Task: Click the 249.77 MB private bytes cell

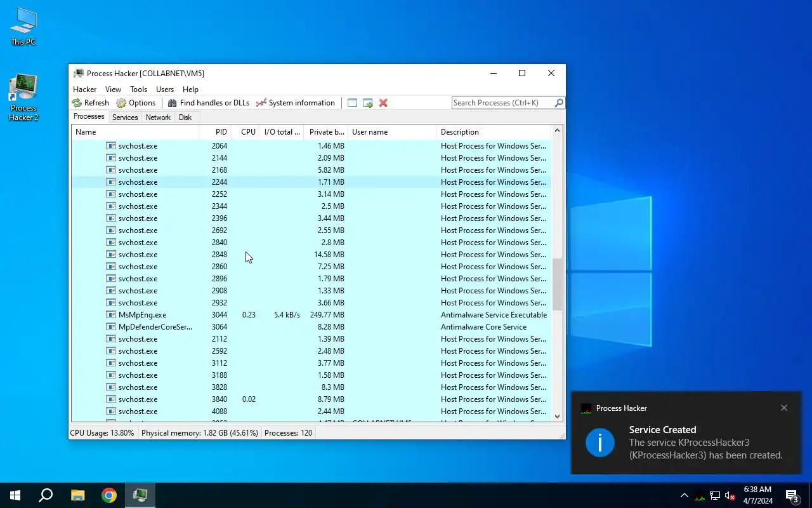Action: click(327, 315)
